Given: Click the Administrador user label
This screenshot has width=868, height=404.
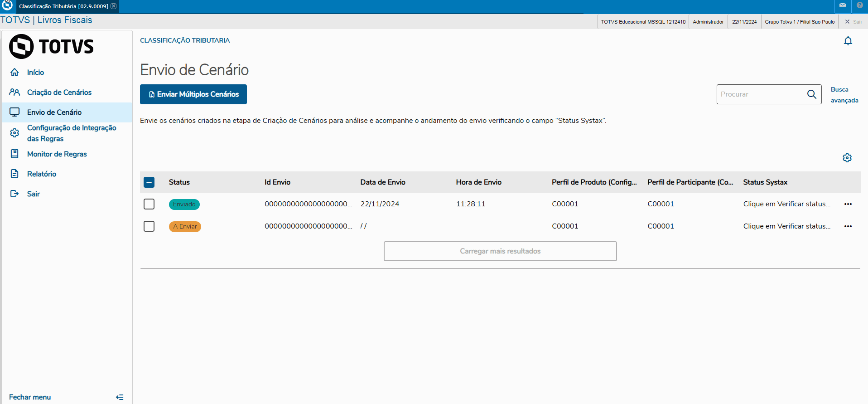Looking at the screenshot, I should pos(708,22).
